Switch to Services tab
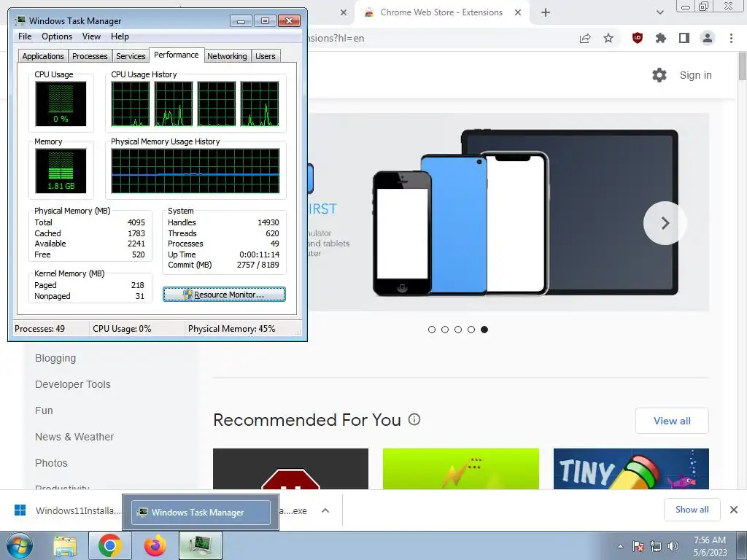This screenshot has height=560, width=747. point(131,56)
